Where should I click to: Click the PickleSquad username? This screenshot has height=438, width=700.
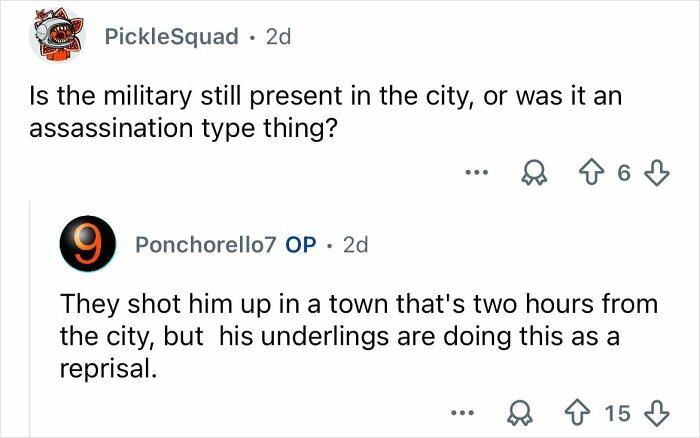pyautogui.click(x=171, y=38)
